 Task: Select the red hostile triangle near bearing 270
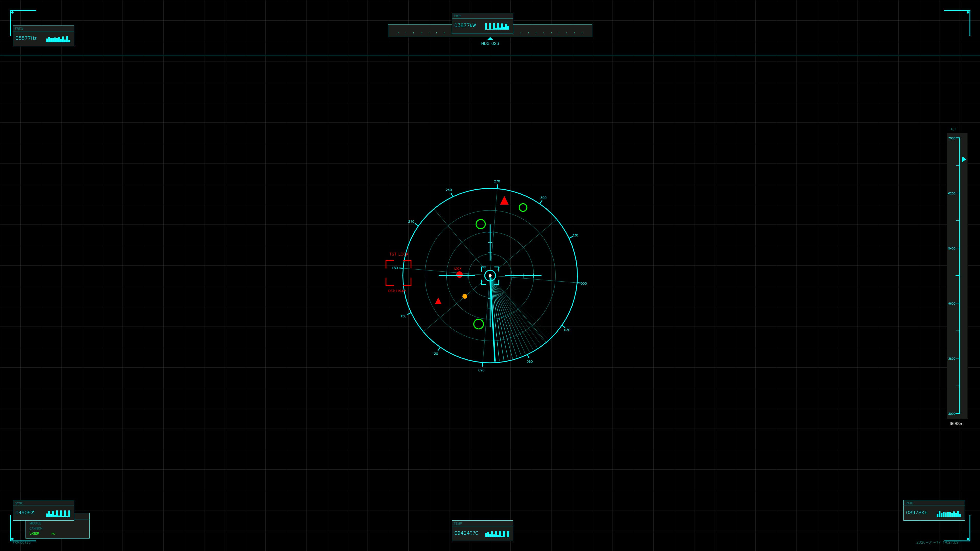tap(504, 201)
